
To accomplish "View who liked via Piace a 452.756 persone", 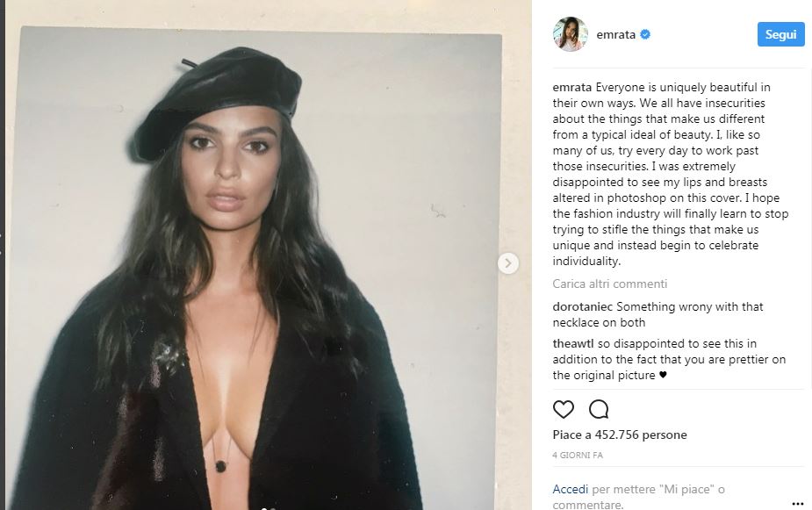I will click(620, 435).
